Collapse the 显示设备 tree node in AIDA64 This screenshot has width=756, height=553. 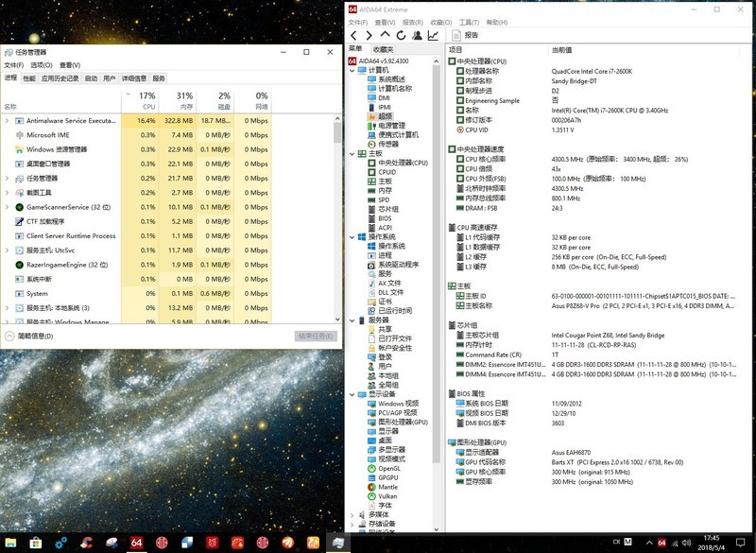(x=352, y=394)
